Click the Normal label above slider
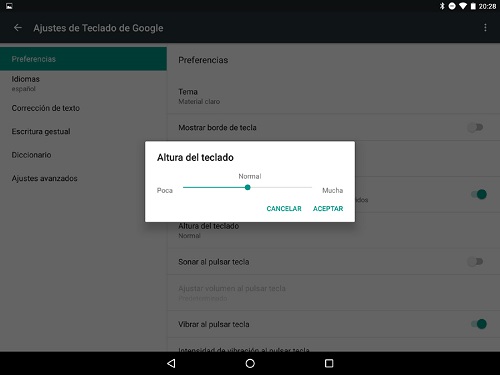The width and height of the screenshot is (500, 375). [250, 176]
